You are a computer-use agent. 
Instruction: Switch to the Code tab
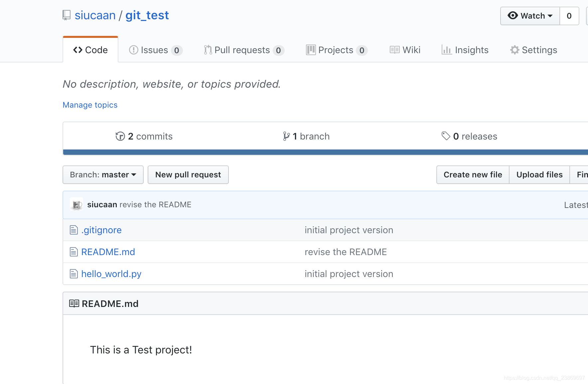tap(90, 50)
